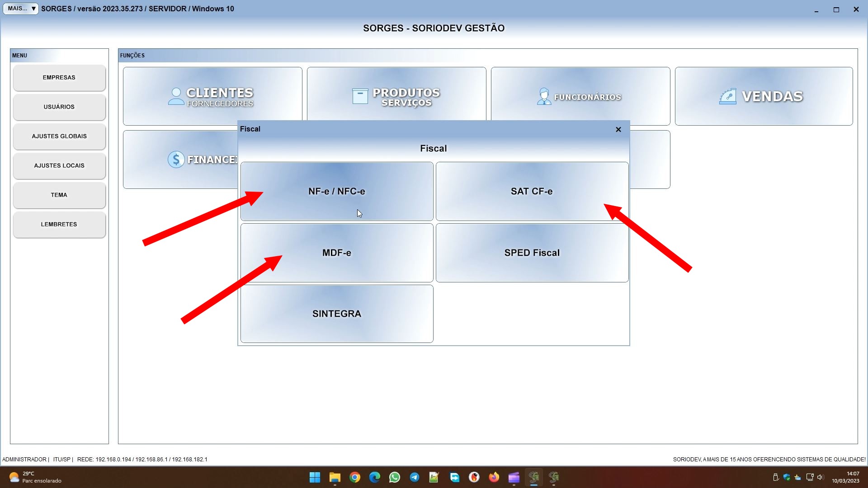
Task: Open the LEMBRETES menu entry
Action: coord(59,225)
